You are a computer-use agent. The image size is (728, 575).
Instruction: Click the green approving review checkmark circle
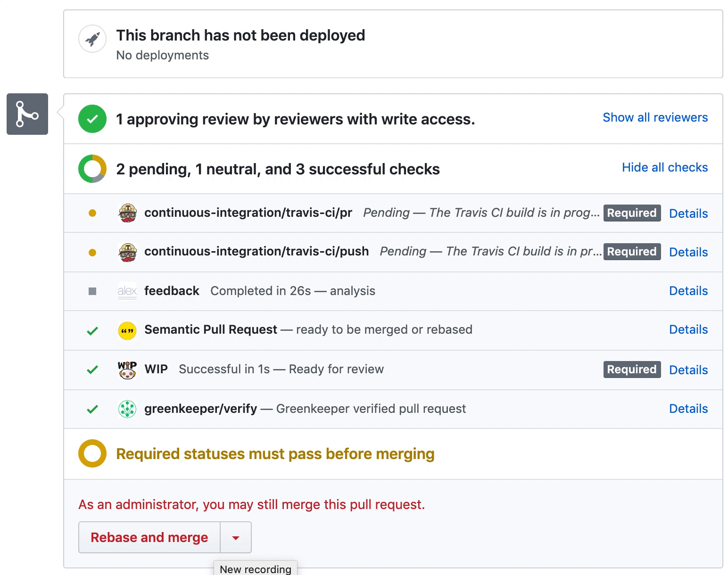[92, 119]
